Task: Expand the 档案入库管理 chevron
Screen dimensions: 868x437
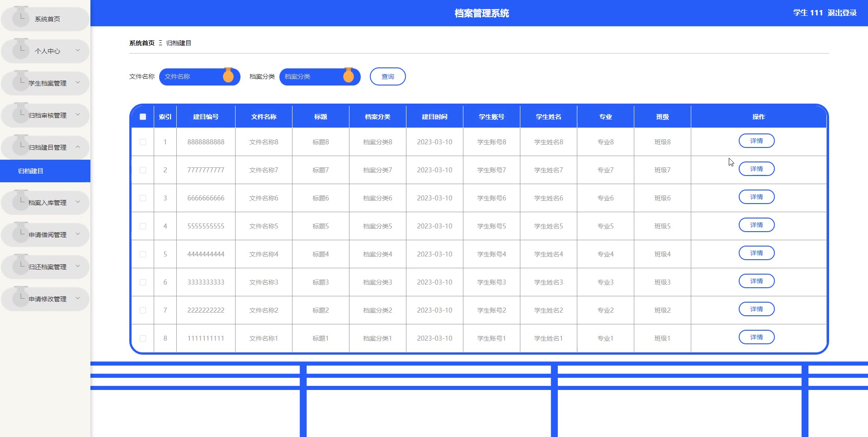Action: point(78,202)
